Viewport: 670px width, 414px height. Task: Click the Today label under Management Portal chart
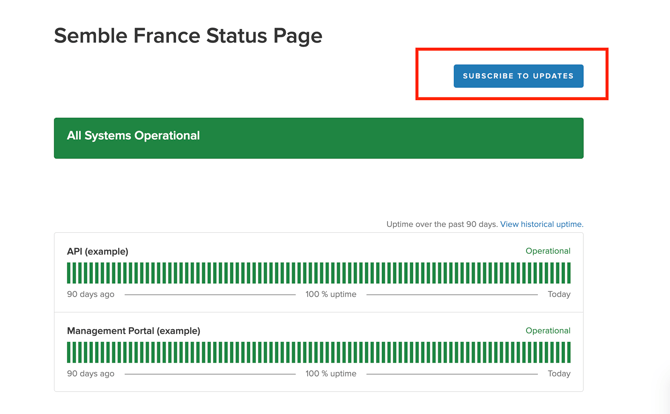click(559, 374)
